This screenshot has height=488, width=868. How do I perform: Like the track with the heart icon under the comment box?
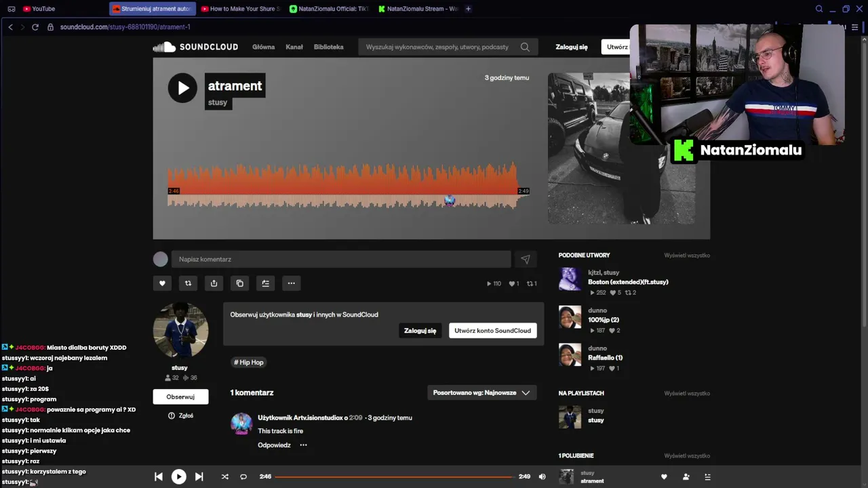coord(162,283)
